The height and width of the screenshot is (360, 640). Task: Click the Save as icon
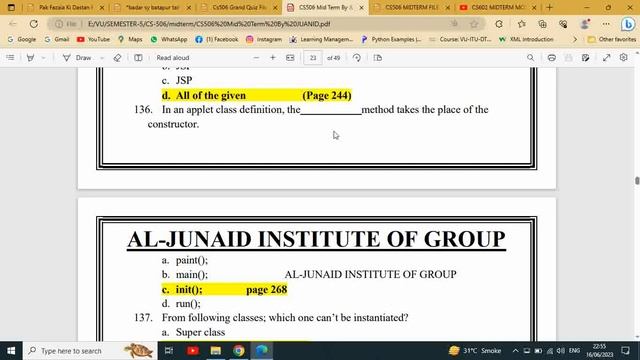point(585,58)
